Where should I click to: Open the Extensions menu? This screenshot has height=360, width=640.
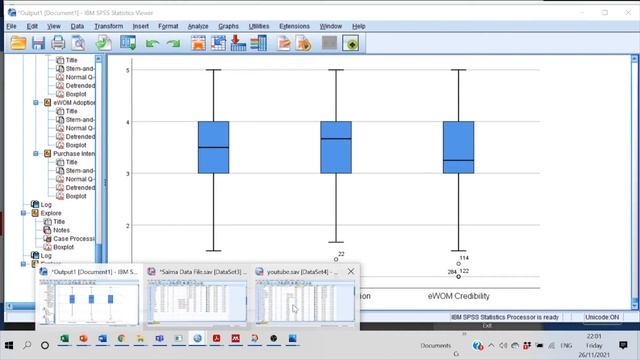tap(294, 26)
